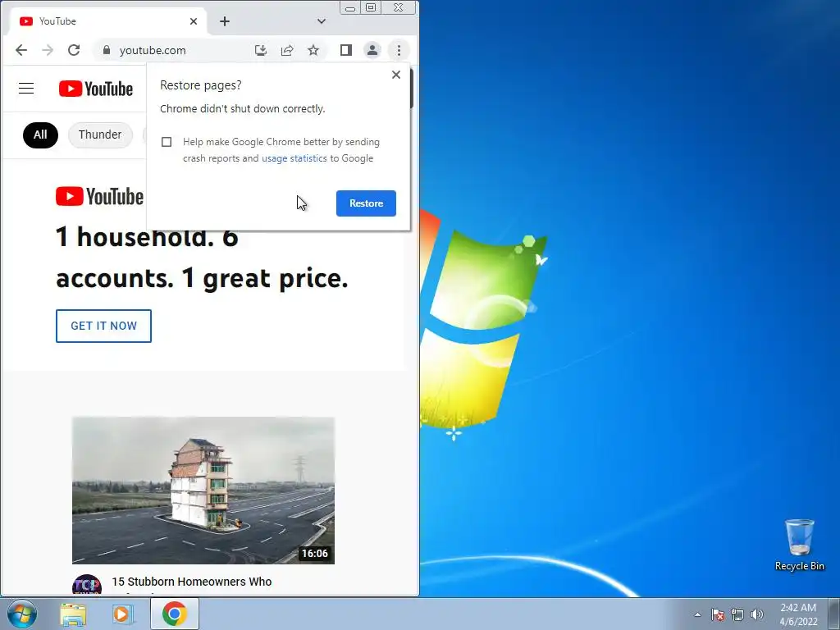
Task: Click the GET IT NOW button
Action: (103, 326)
